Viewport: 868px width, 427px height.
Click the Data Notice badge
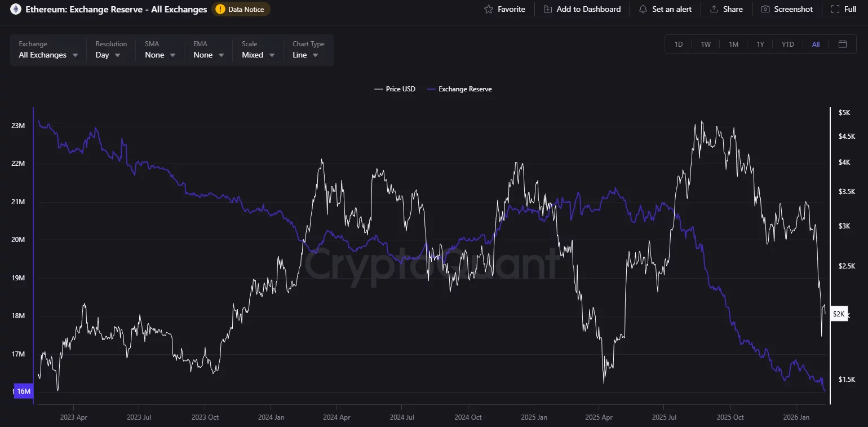pyautogui.click(x=241, y=9)
